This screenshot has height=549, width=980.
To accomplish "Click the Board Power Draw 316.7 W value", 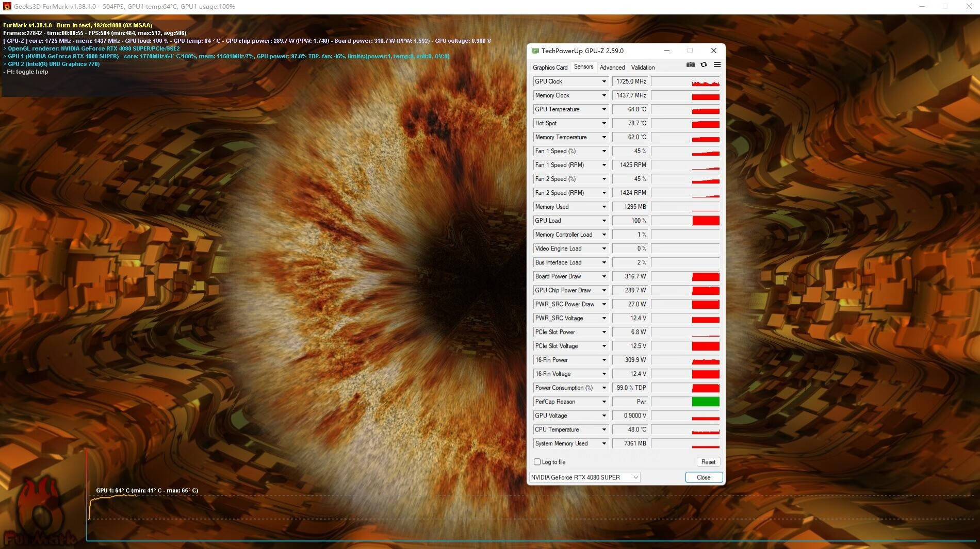I will [630, 276].
